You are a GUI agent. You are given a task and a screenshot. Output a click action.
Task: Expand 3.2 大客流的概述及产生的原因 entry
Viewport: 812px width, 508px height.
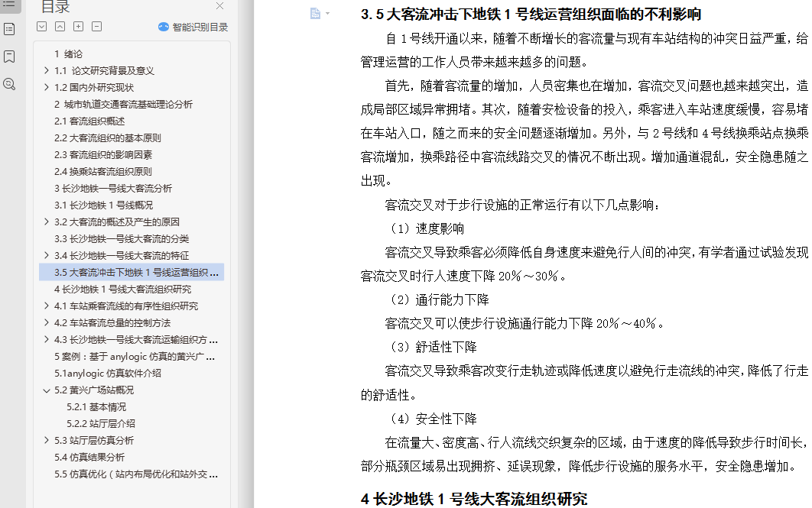[47, 222]
